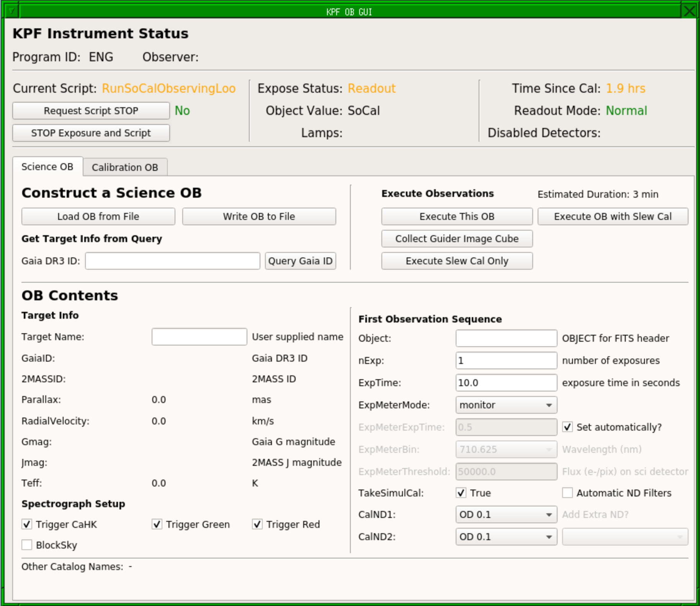Click the Readout expose status value
700x606 pixels.
point(371,88)
